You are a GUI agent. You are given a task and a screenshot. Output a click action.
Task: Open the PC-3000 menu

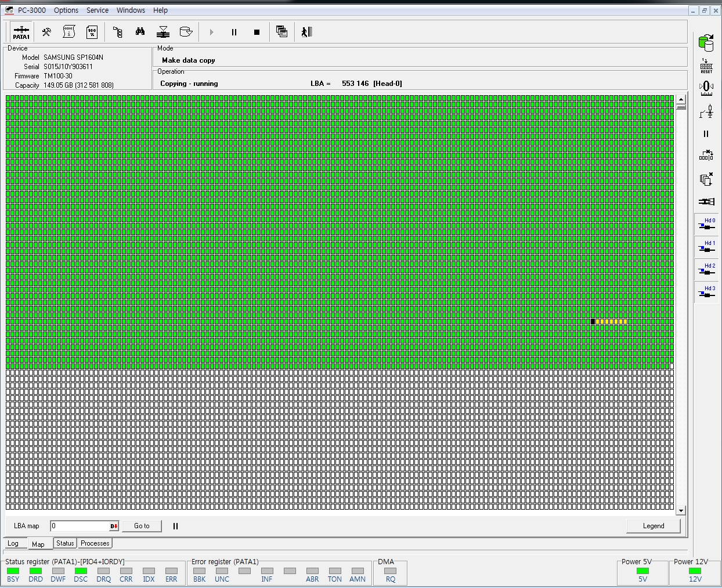tap(32, 10)
